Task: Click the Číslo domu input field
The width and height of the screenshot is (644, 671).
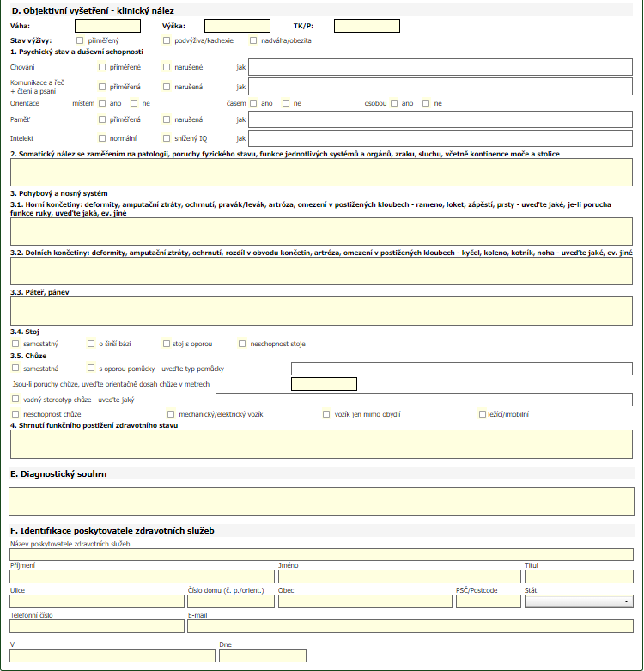Action: pyautogui.click(x=231, y=601)
